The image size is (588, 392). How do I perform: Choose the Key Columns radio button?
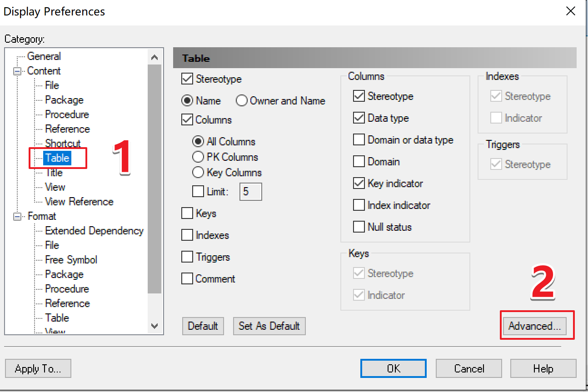click(x=197, y=173)
